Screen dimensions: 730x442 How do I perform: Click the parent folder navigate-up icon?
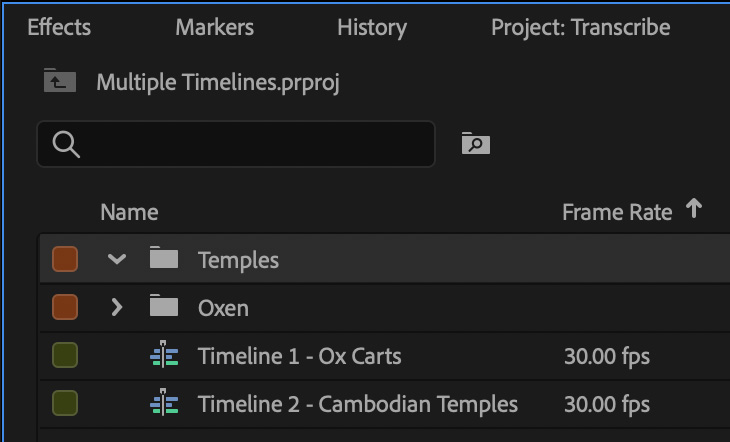click(60, 81)
